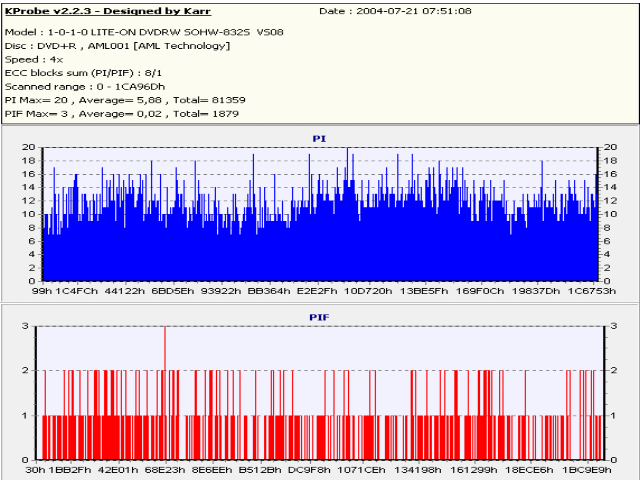
Task: Click the BB364h label on PI axis
Action: coord(269,291)
